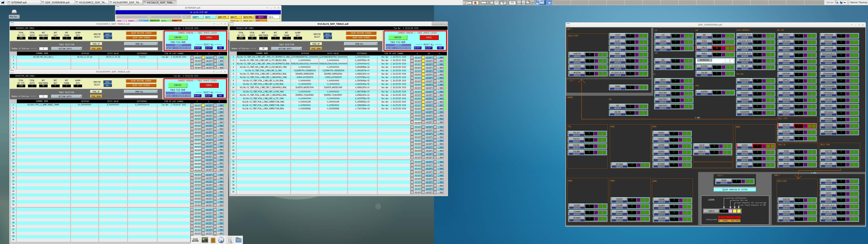This screenshot has width=868, height=244.
Task: Click select-all MON in the H1SUSITMY table
Action: pos(220,96)
